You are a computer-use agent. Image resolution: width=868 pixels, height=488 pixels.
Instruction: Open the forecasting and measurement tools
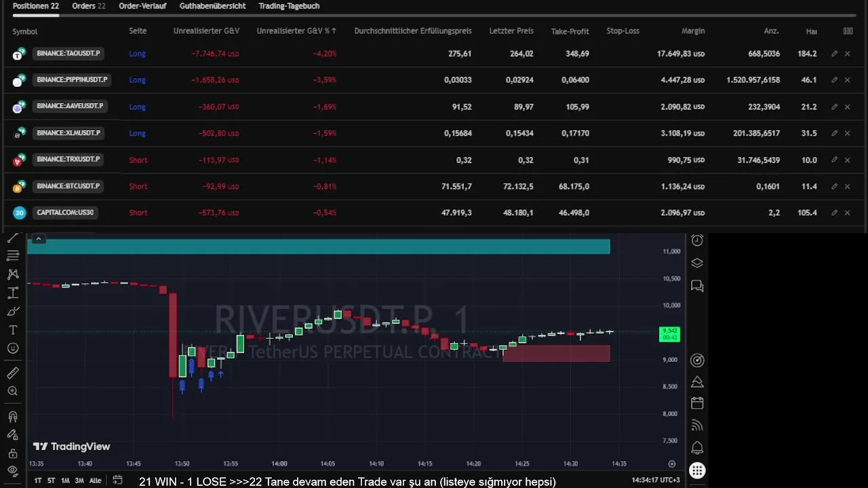13,293
